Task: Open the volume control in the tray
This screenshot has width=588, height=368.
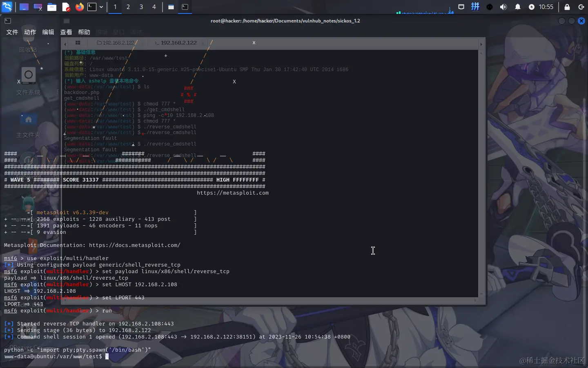Action: 503,7
